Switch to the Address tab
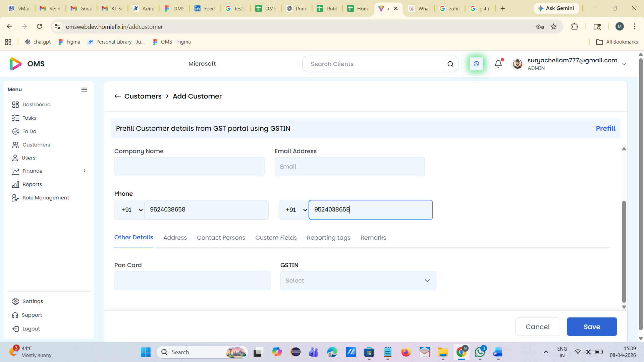644x362 pixels. [175, 238]
